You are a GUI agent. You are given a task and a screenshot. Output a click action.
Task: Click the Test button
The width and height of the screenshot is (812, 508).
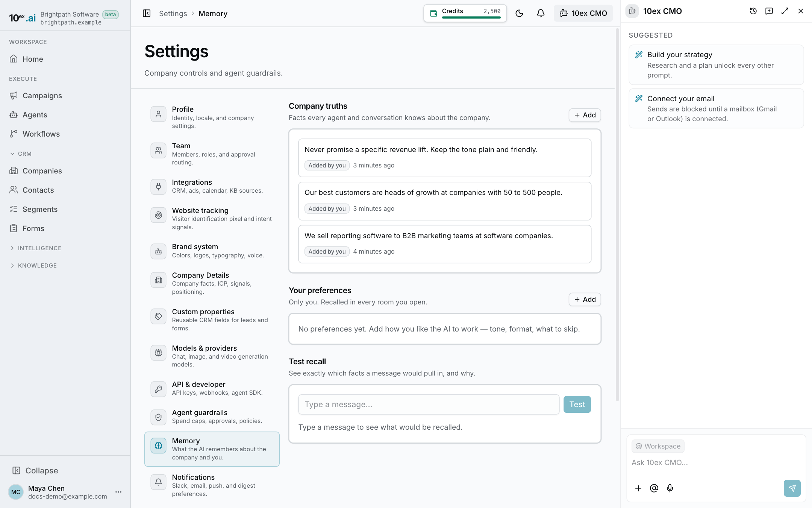[577, 405]
